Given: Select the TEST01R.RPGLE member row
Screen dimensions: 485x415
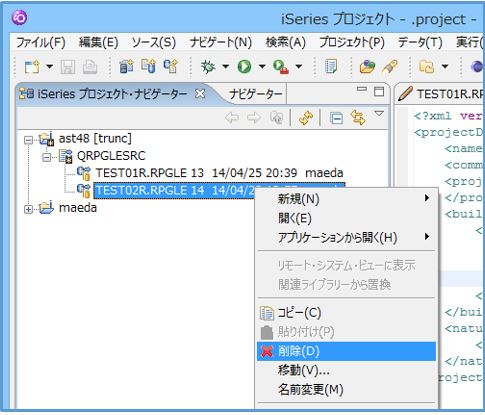Looking at the screenshot, I should tap(219, 173).
